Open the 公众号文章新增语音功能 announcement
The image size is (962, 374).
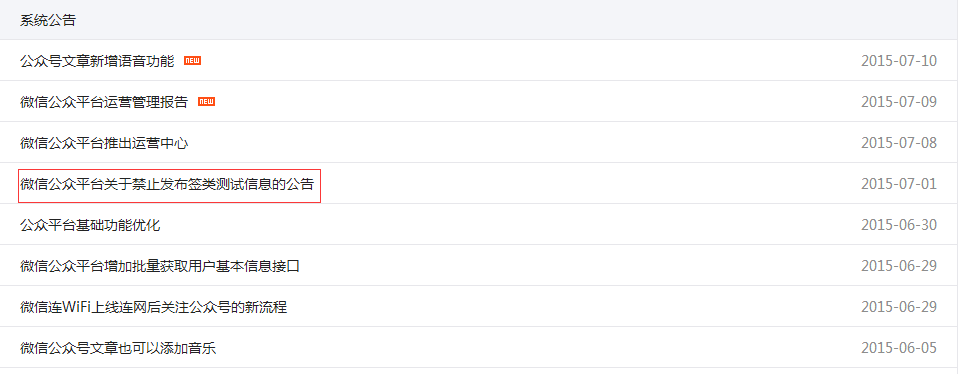pyautogui.click(x=97, y=61)
